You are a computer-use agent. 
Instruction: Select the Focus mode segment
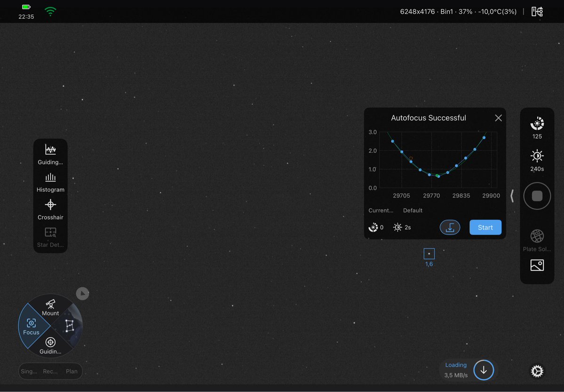click(x=32, y=327)
